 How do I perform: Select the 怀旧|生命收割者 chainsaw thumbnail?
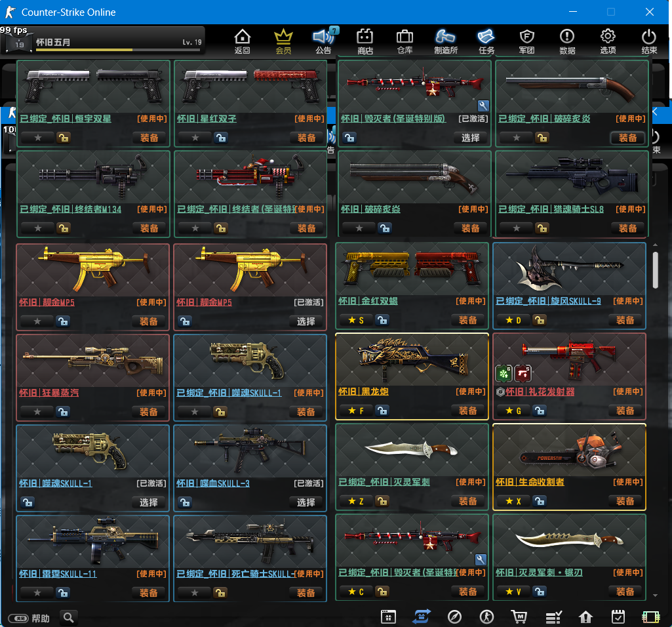point(569,450)
